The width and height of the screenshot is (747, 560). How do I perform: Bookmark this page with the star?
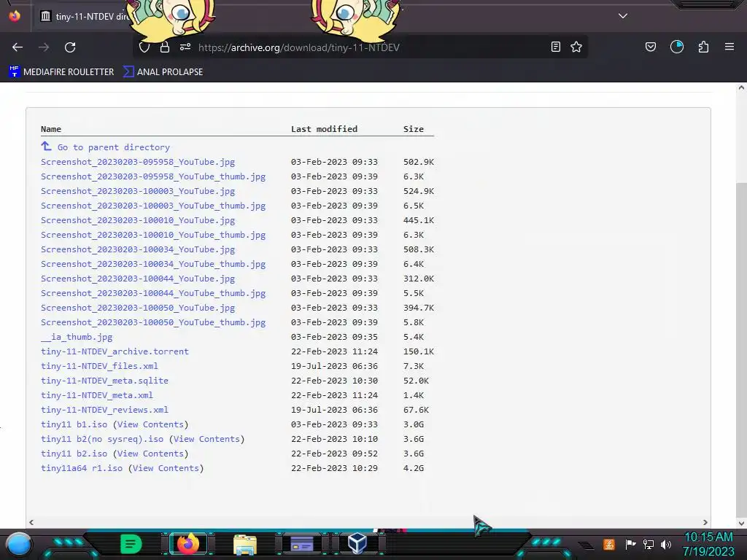[x=576, y=47]
